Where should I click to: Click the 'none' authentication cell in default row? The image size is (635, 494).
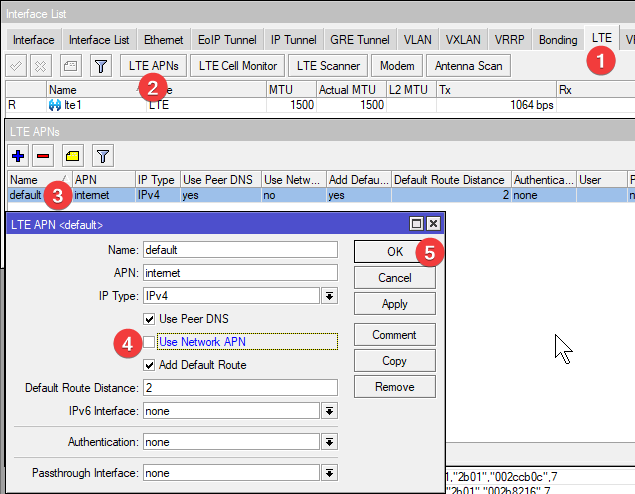pos(544,195)
